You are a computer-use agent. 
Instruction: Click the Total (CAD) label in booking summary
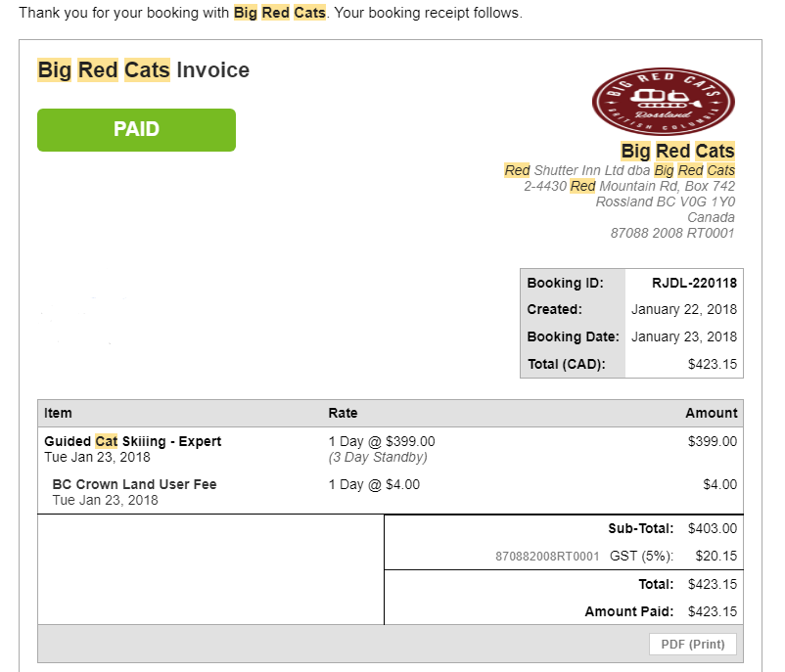(566, 365)
